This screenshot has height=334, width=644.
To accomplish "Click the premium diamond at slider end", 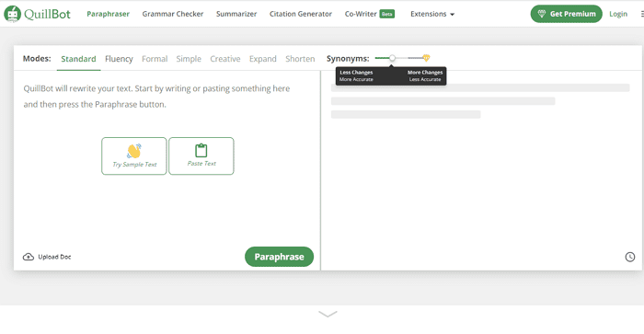I will click(x=426, y=58).
